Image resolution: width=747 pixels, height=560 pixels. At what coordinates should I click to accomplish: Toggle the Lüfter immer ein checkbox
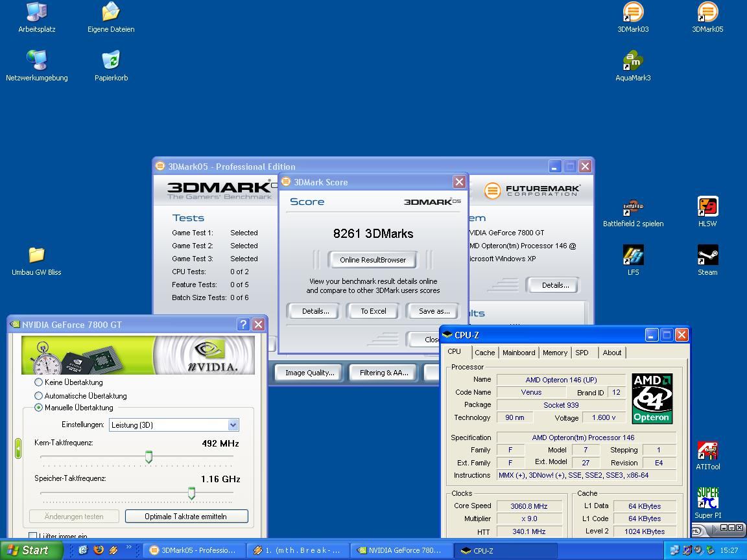click(33, 535)
